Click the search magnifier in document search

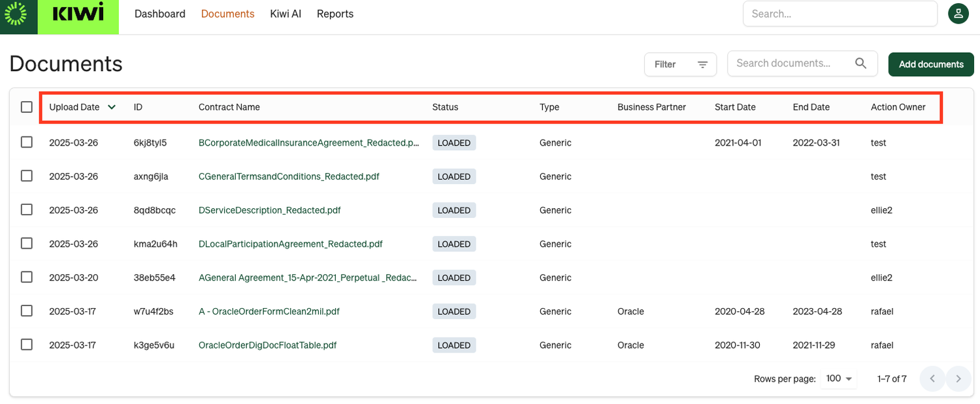861,63
